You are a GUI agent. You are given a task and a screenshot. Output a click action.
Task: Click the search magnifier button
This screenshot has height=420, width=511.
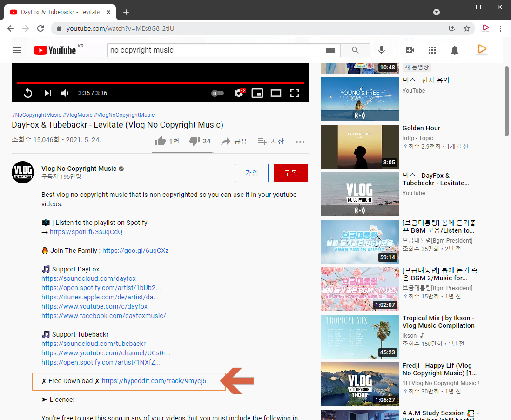355,50
